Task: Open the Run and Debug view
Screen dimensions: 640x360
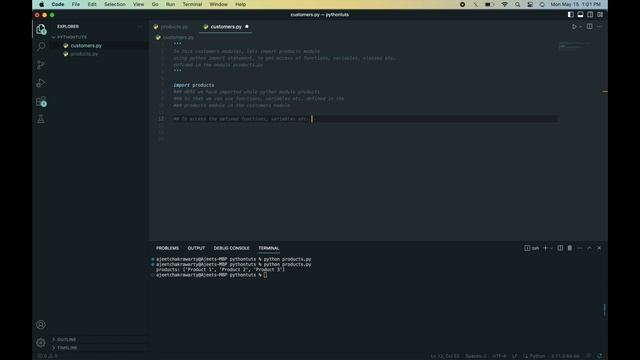Action: [x=41, y=83]
